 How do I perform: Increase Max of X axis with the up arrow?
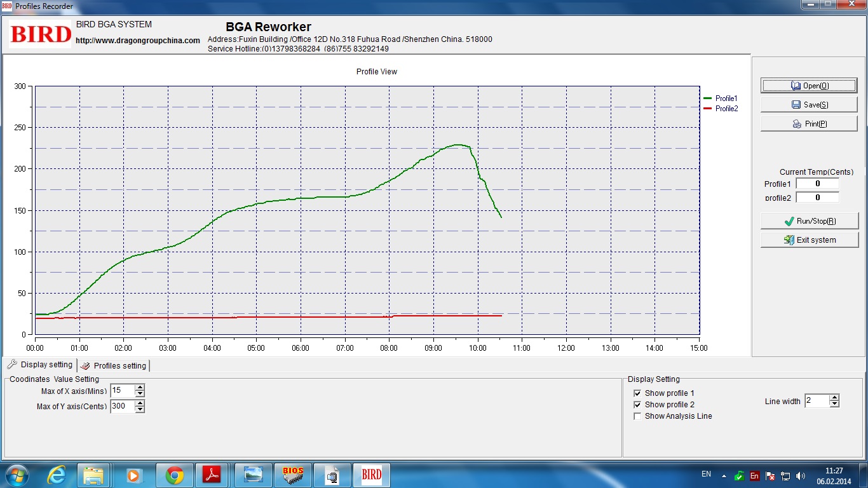(x=140, y=387)
